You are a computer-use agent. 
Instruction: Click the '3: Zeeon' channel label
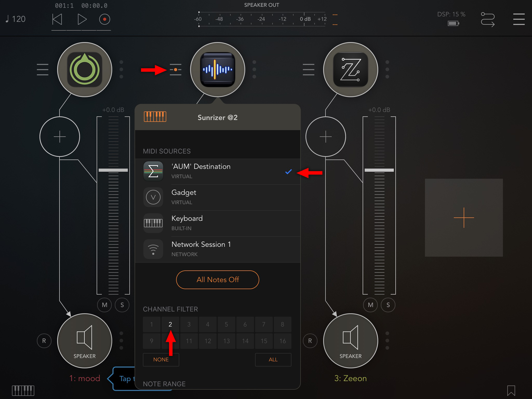point(351,378)
